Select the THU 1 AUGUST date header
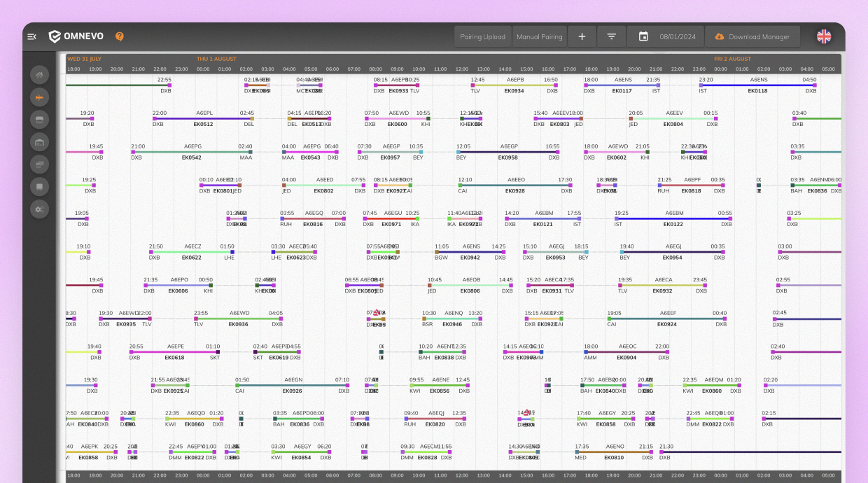Image resolution: width=868 pixels, height=483 pixels. [x=216, y=59]
